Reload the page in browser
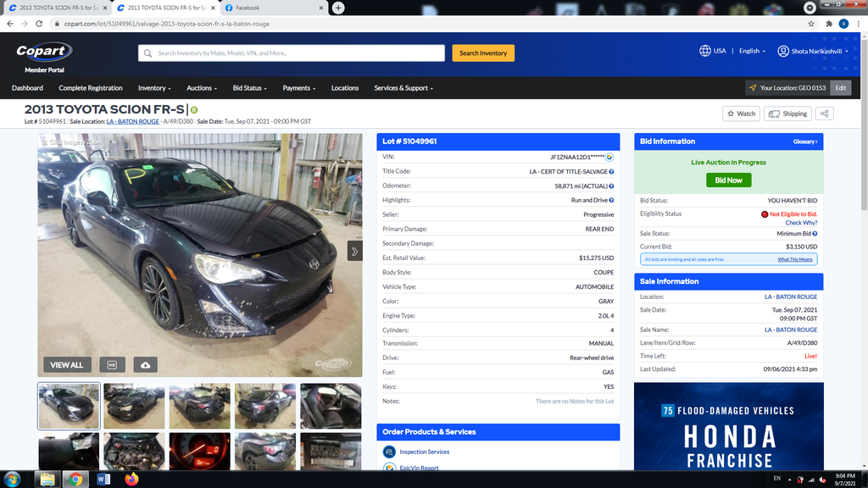The width and height of the screenshot is (868, 488). pyautogui.click(x=39, y=24)
